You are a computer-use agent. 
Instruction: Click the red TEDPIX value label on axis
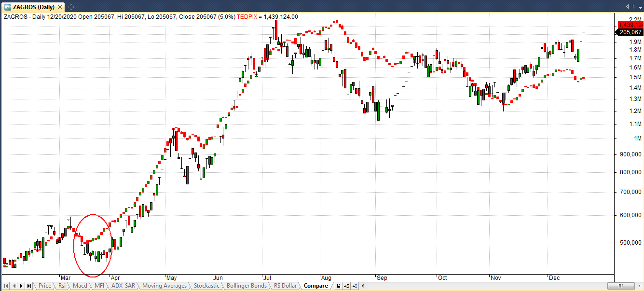(x=630, y=25)
